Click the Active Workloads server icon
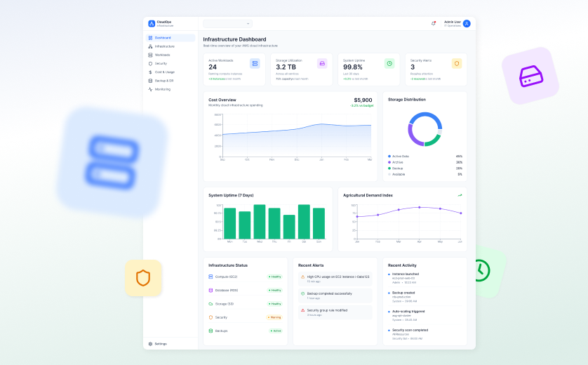Screen dimensions: 588x365 (255, 64)
